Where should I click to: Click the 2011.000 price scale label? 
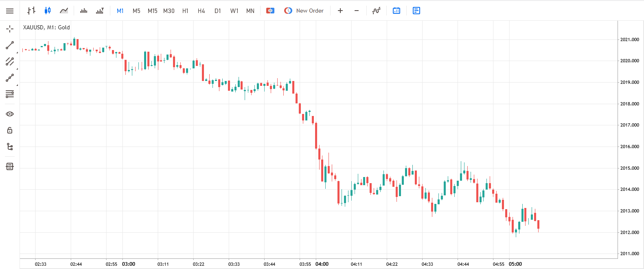click(x=629, y=254)
